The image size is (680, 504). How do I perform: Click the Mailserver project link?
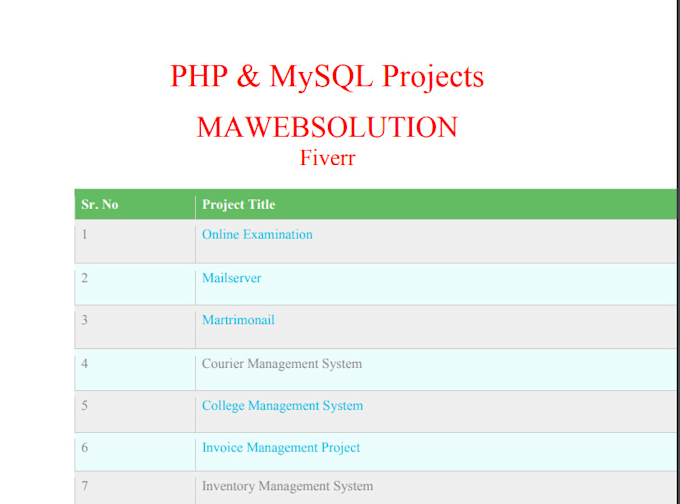click(x=231, y=278)
